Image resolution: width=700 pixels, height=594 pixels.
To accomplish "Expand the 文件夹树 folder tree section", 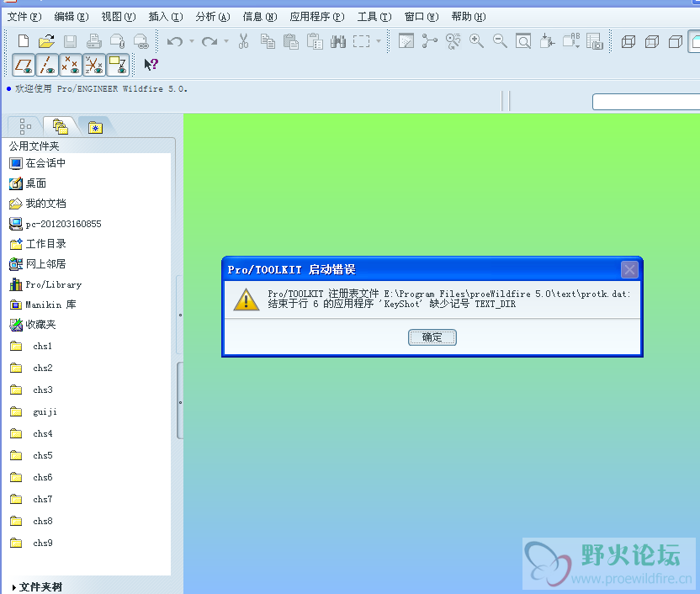I will (38, 587).
